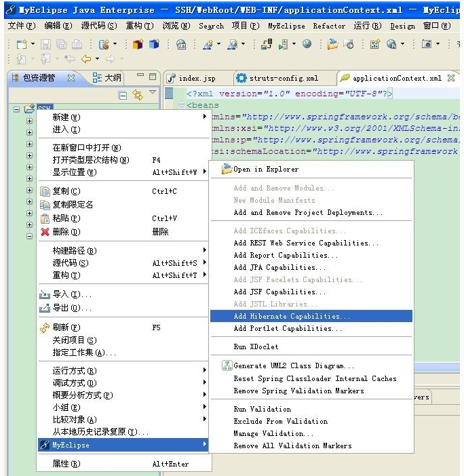
Task: Click the 2.0 globe toolbar icon
Action: coord(181,45)
